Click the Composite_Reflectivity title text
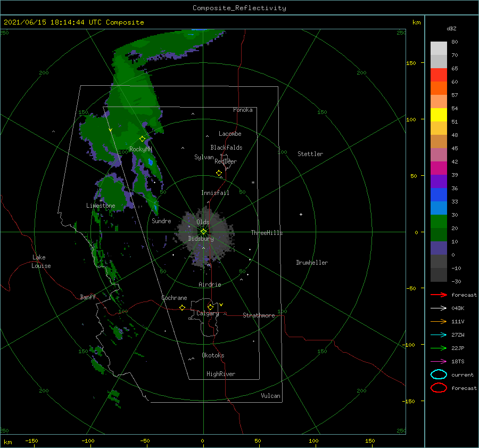479x448 pixels. tap(239, 8)
